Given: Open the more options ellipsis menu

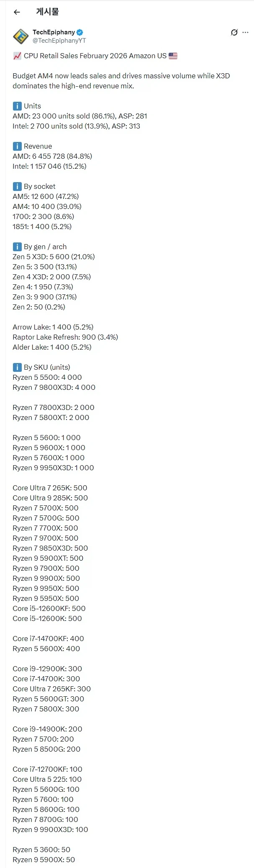Looking at the screenshot, I should (x=246, y=32).
